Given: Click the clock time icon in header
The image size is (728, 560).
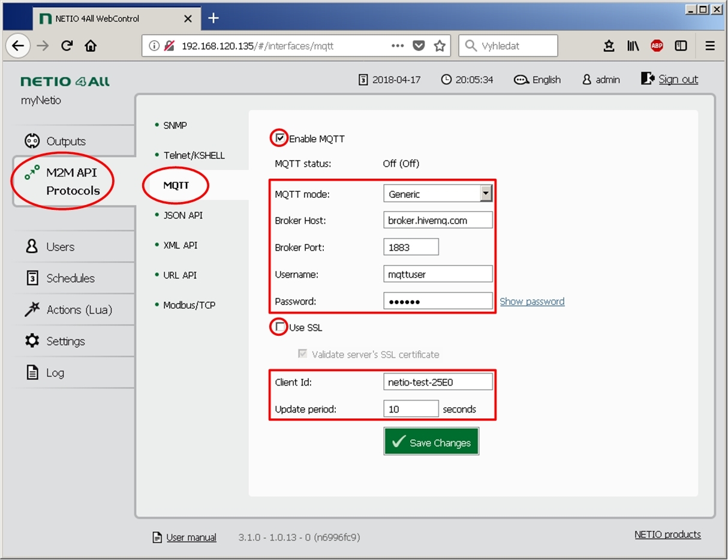Looking at the screenshot, I should coord(446,80).
